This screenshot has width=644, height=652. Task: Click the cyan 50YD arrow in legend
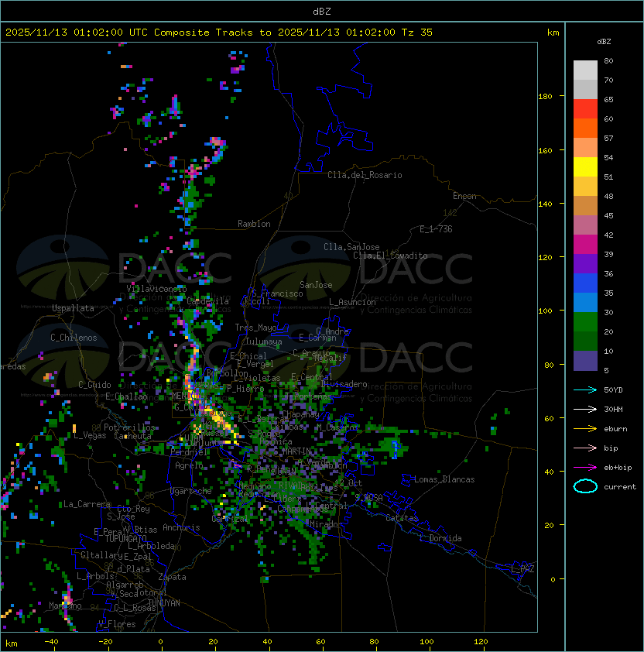click(x=585, y=389)
